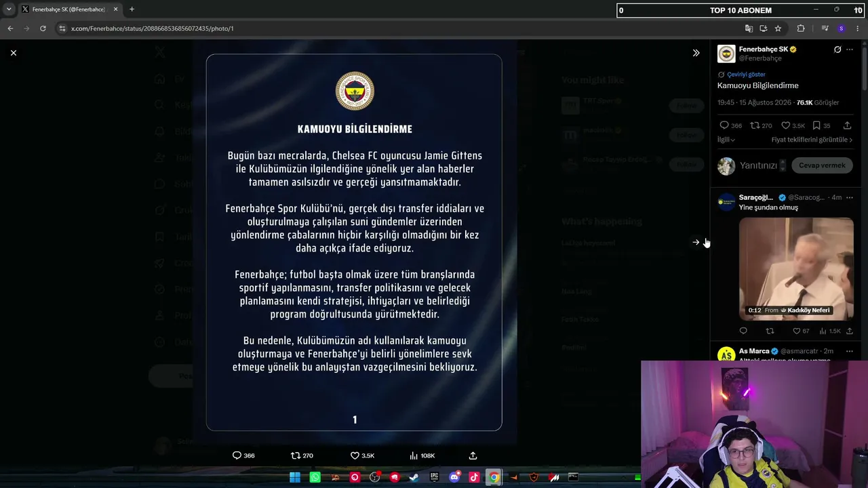The image size is (868, 488).
Task: Open Epic Games Launcher from the taskbar
Action: click(x=434, y=477)
